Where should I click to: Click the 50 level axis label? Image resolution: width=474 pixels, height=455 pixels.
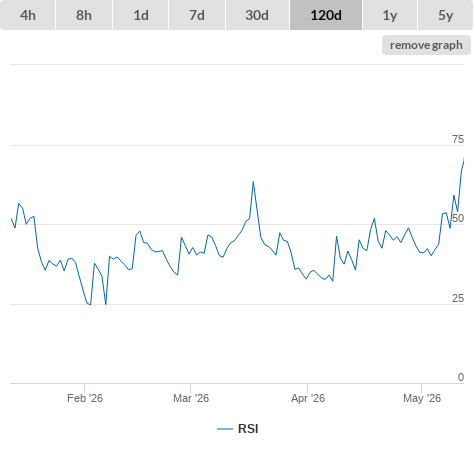point(458,219)
